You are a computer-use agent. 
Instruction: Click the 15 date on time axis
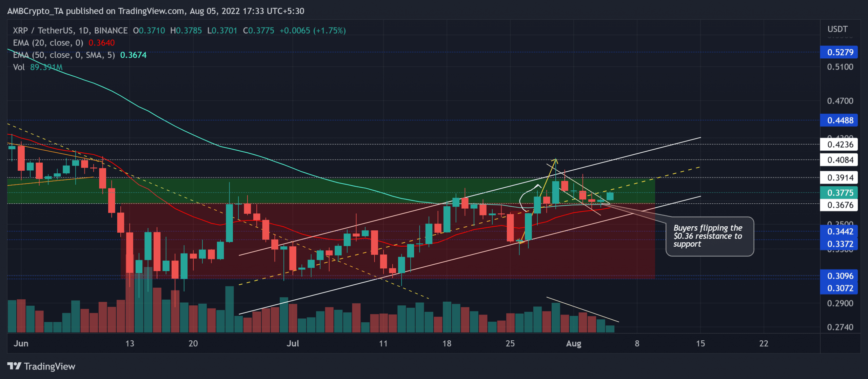(701, 343)
